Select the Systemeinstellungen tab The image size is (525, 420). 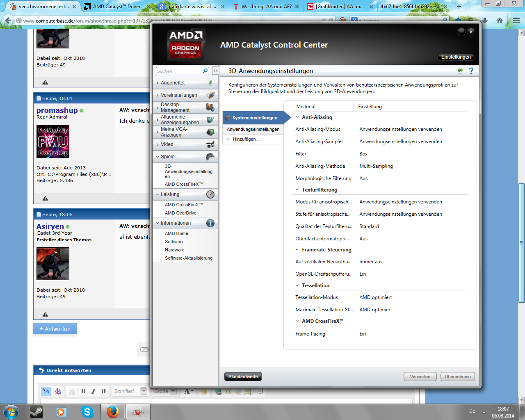point(256,118)
